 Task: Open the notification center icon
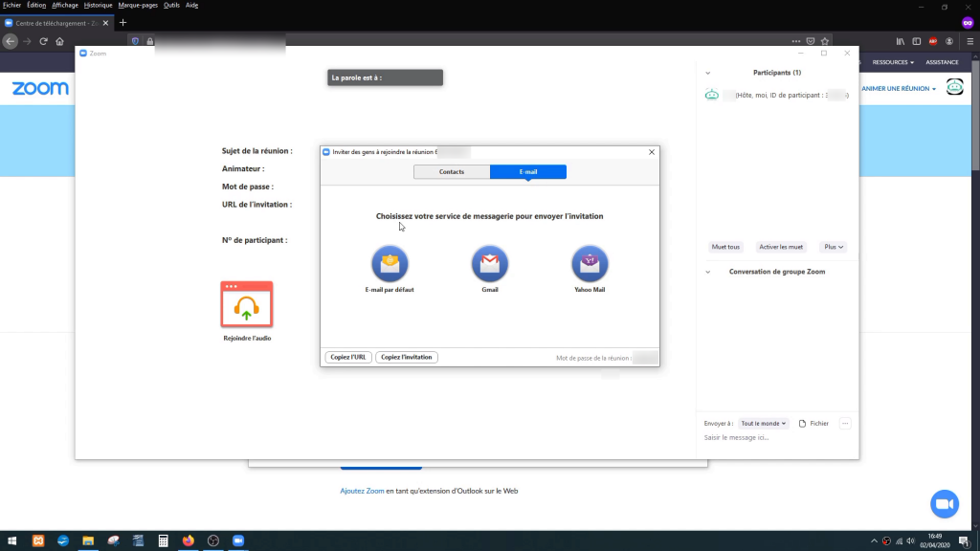pos(965,541)
